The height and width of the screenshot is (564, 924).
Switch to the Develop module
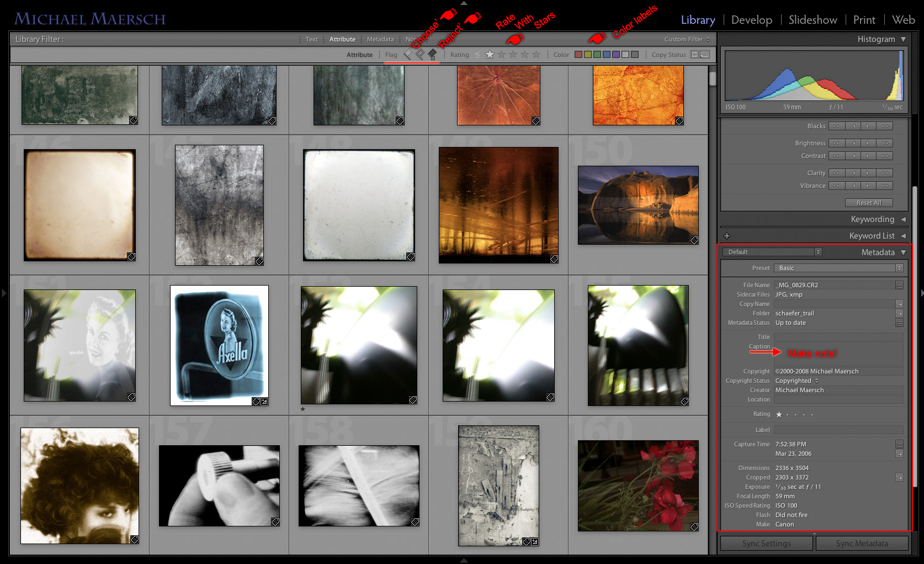pos(751,20)
